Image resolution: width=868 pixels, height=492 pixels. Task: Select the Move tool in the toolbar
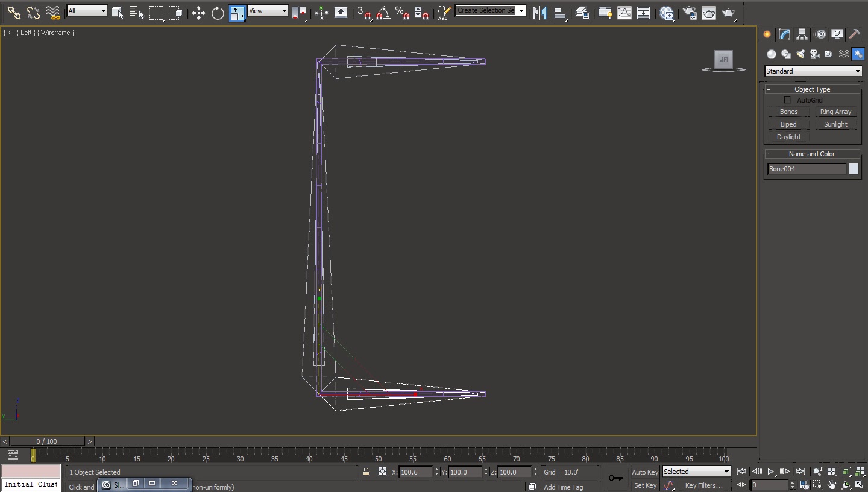[x=198, y=13]
